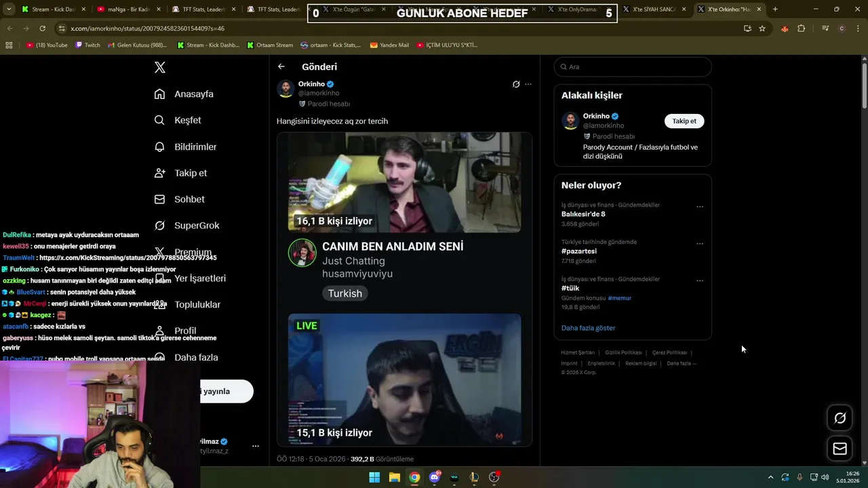
Task: Open the LIVE stream thumbnail below
Action: point(404,379)
